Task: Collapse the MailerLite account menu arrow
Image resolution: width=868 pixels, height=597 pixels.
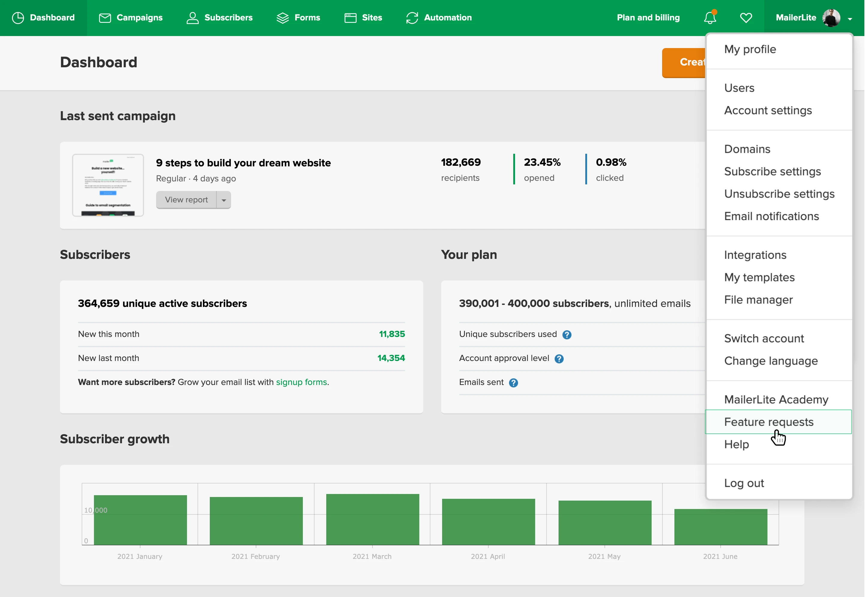Action: 850,19
